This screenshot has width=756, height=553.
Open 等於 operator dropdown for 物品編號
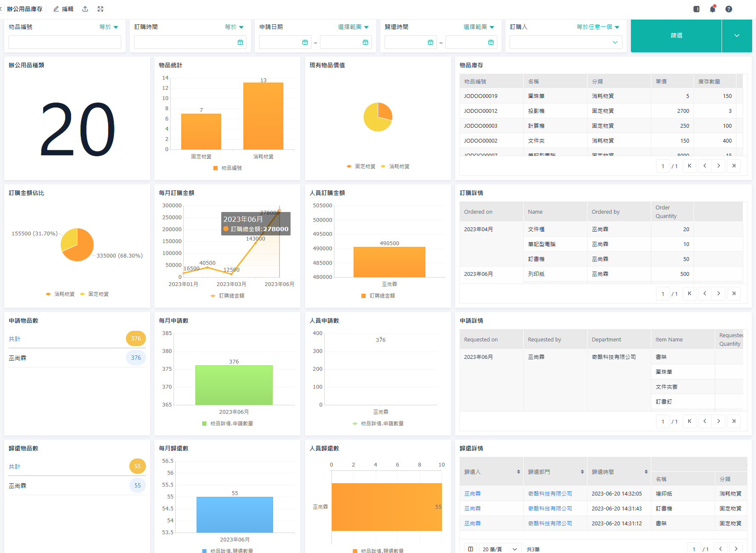(109, 27)
